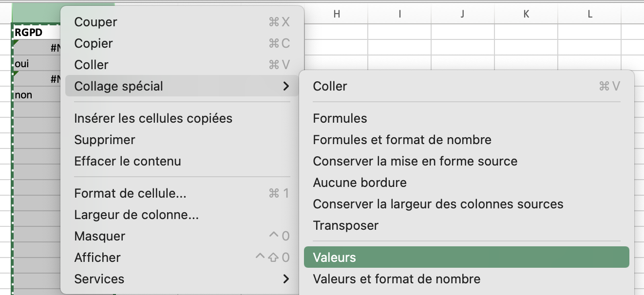Image resolution: width=644 pixels, height=295 pixels.
Task: Open Format de cellule... dialog
Action: point(130,193)
